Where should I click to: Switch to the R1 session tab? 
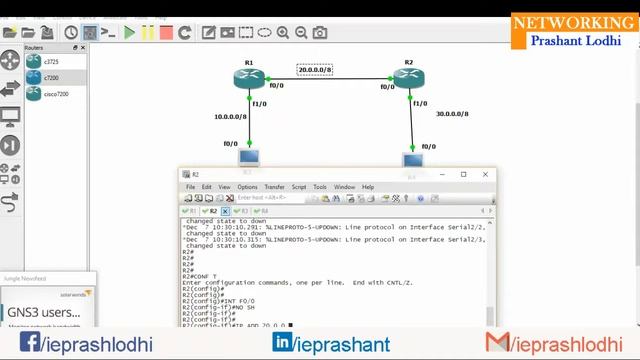[189, 211]
